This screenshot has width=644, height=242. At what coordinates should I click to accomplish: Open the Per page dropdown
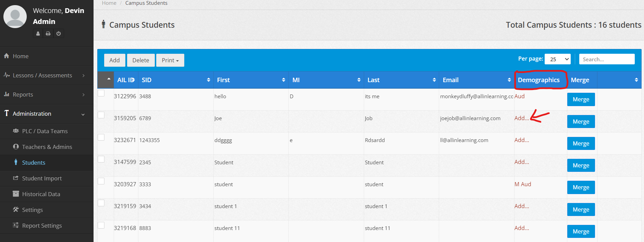(557, 59)
